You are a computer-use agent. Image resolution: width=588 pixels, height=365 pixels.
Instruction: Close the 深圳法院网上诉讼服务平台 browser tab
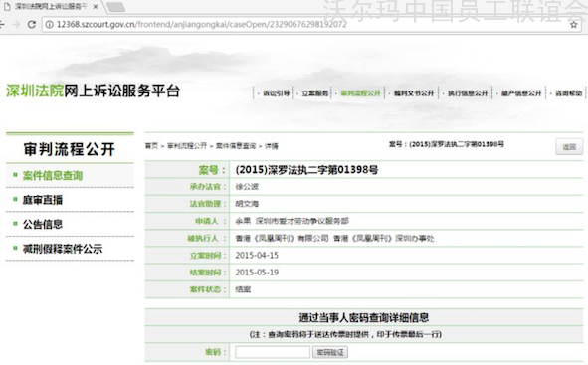(x=96, y=7)
